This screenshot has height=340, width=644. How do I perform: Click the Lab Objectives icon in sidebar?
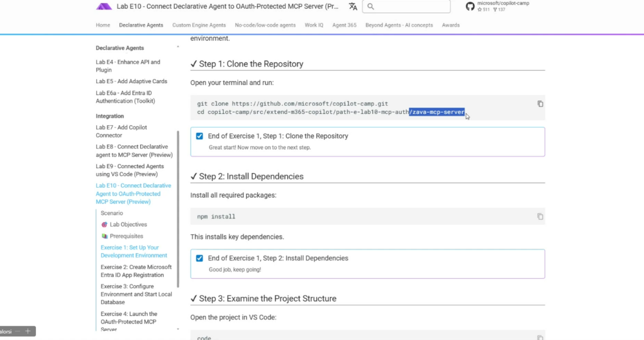104,225
